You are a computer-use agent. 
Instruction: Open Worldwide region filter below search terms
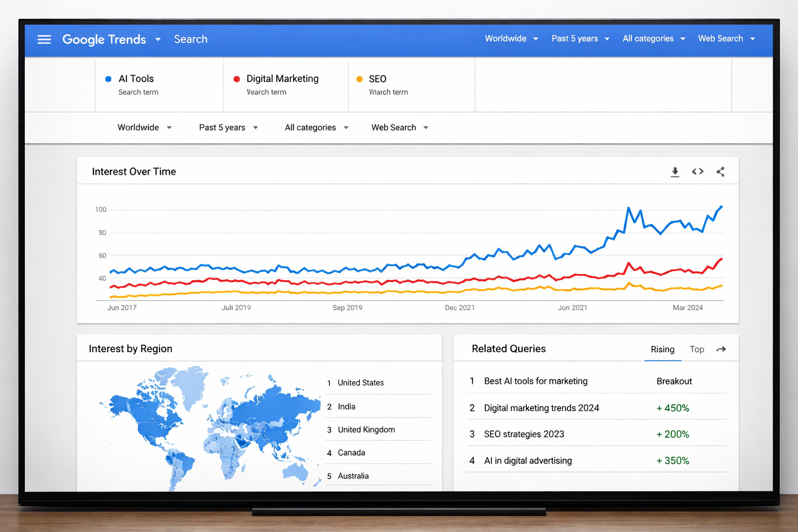click(x=144, y=128)
